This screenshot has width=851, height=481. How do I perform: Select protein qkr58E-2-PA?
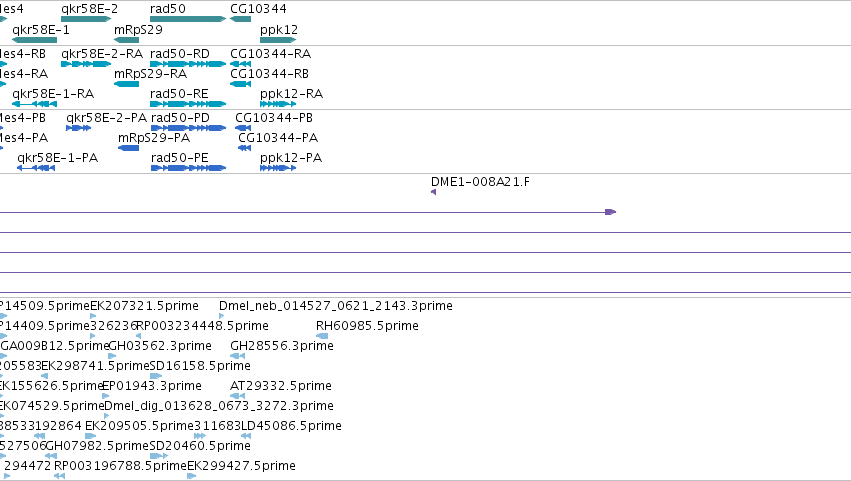pos(78,128)
